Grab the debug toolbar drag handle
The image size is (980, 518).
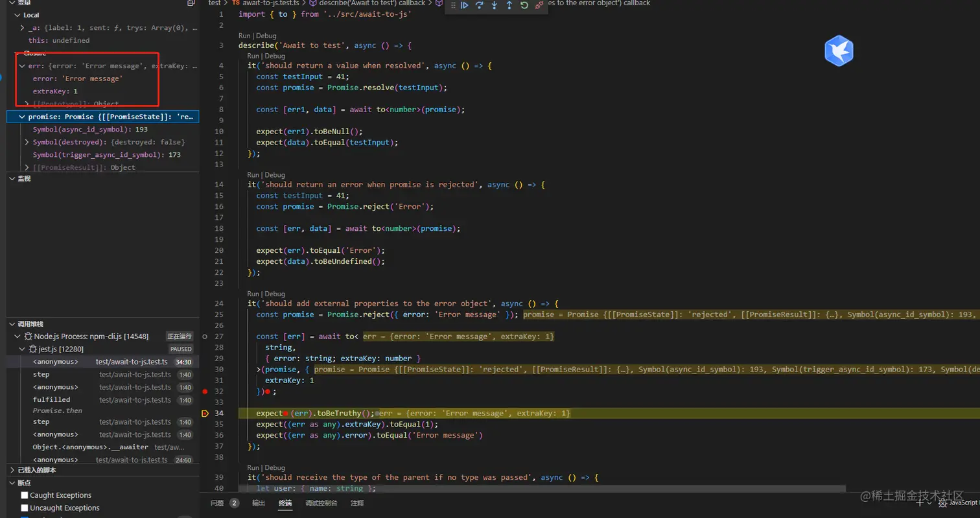(x=453, y=5)
